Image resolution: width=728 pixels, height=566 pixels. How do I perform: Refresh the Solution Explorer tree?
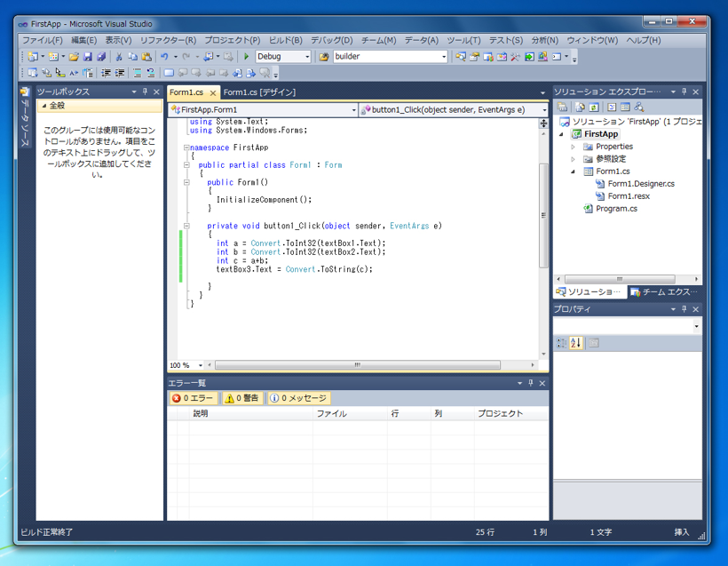593,107
